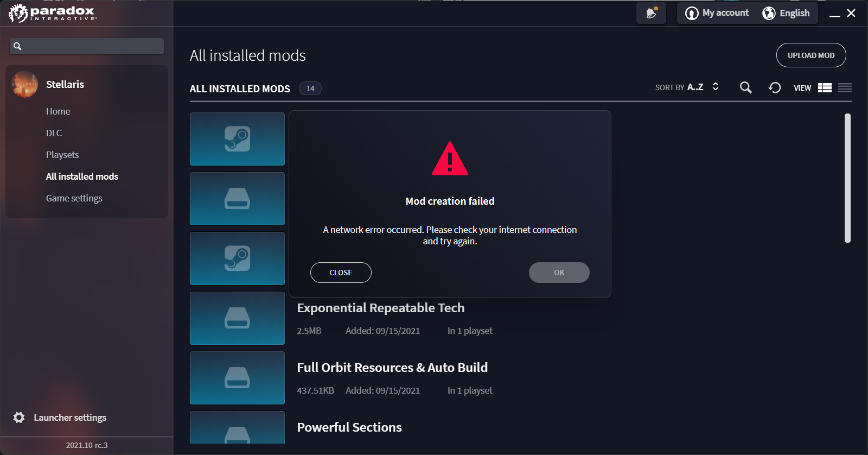Click In 1 playset for Full Orbit Resources
868x455 pixels.
point(470,390)
